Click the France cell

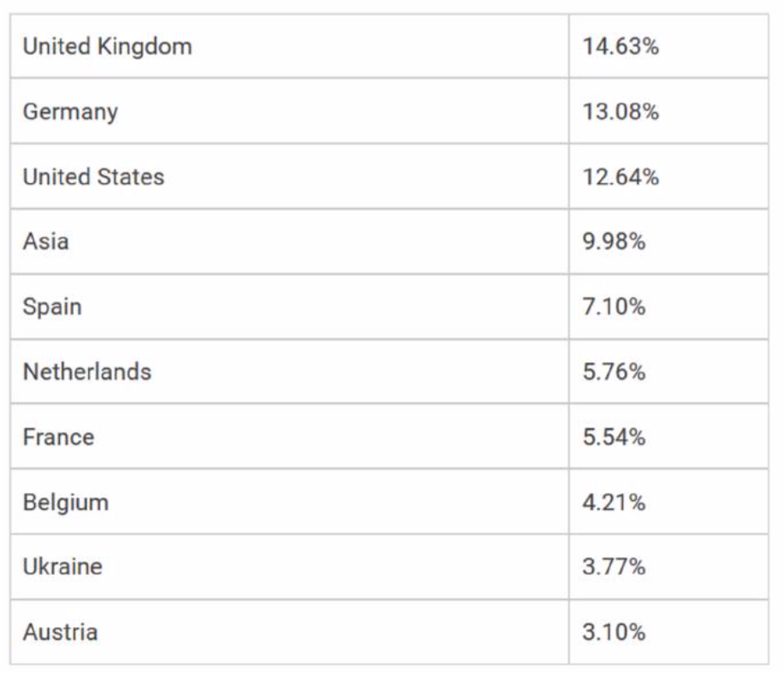click(x=58, y=437)
